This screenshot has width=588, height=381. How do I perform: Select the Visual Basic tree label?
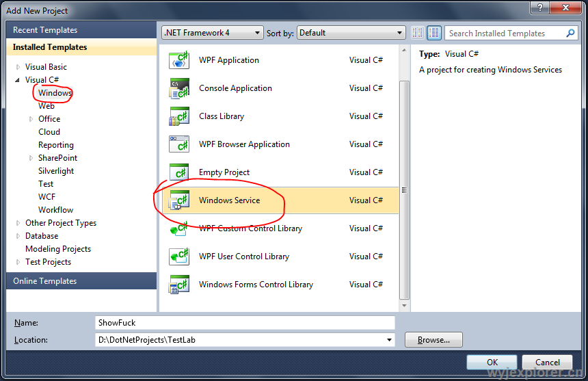(46, 67)
